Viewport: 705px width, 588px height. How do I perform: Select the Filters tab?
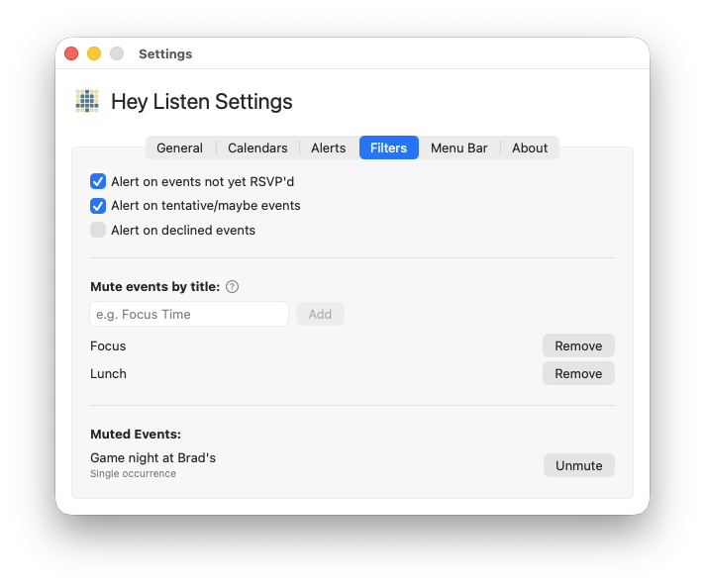pyautogui.click(x=389, y=147)
